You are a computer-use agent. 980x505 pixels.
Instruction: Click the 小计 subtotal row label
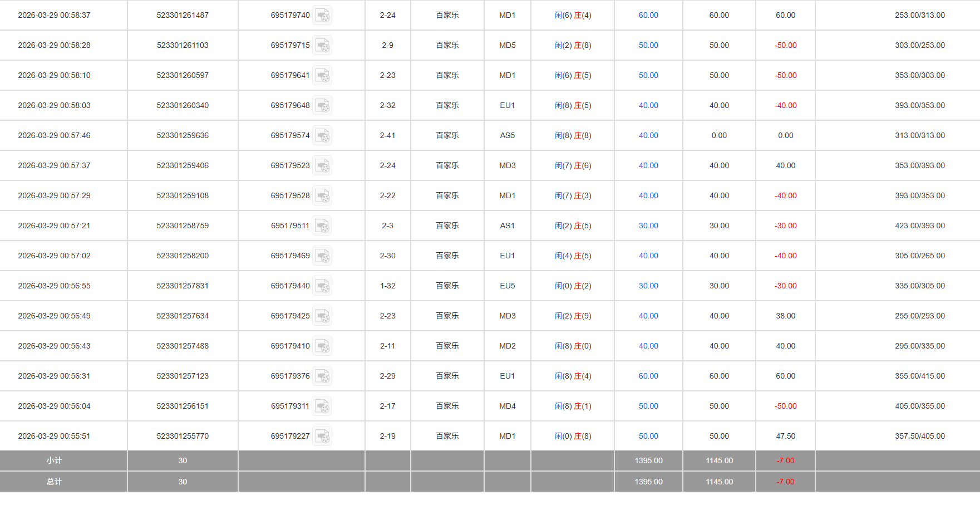click(54, 461)
